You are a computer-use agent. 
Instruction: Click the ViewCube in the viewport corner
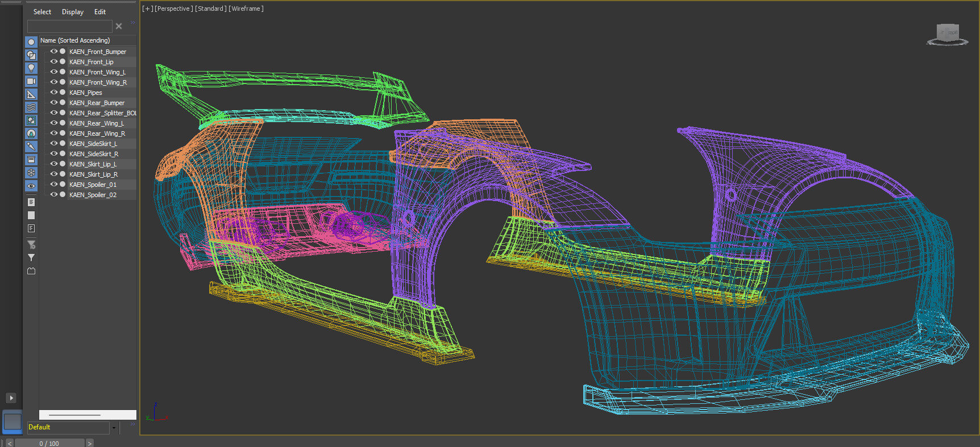tap(948, 34)
